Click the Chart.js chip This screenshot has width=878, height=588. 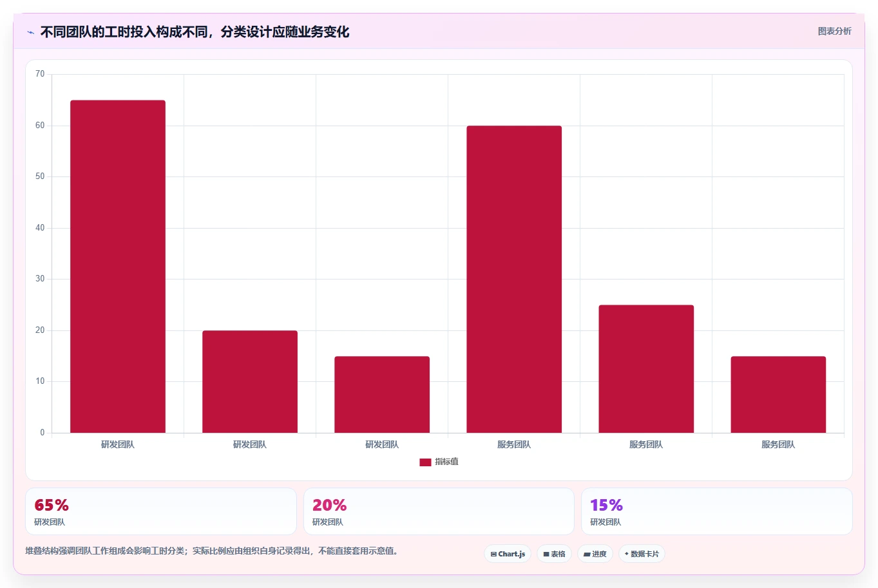point(508,554)
